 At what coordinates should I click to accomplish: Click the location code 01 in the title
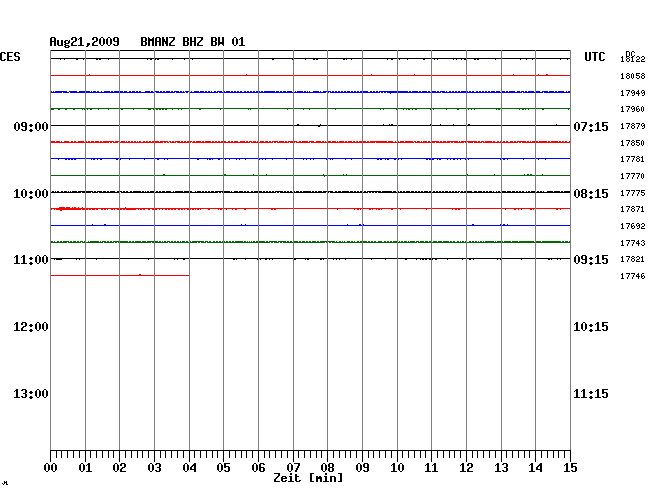coord(238,42)
